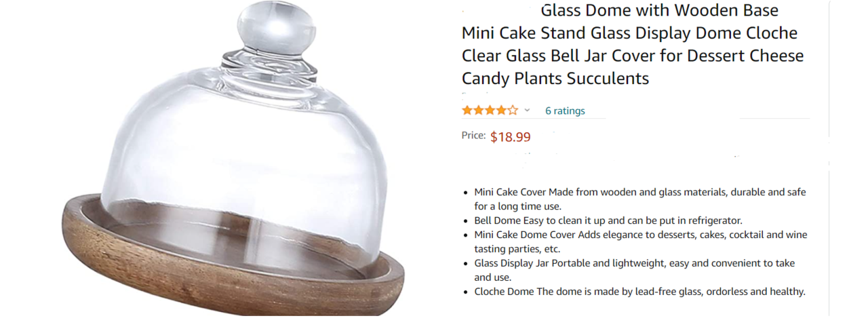Click the 'Cloche Dome' lead-free glass bullet
This screenshot has height=333, width=868.
pyautogui.click(x=639, y=292)
